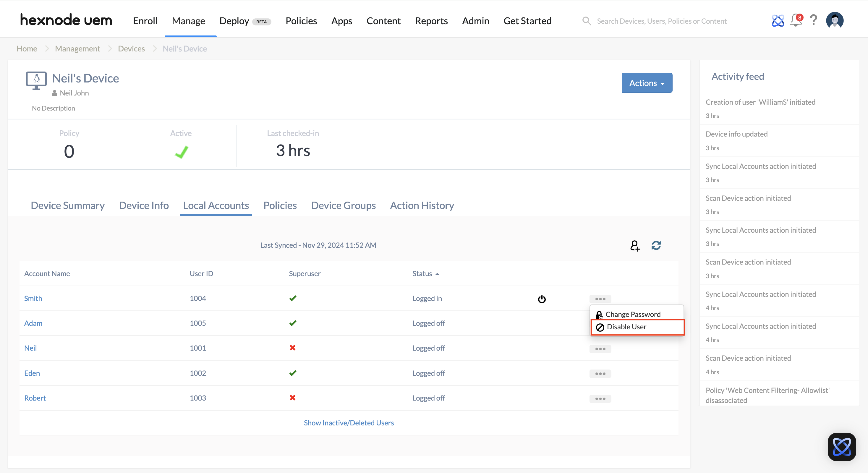Open the more options dots for Robert
This screenshot has width=868, height=473.
(x=600, y=399)
